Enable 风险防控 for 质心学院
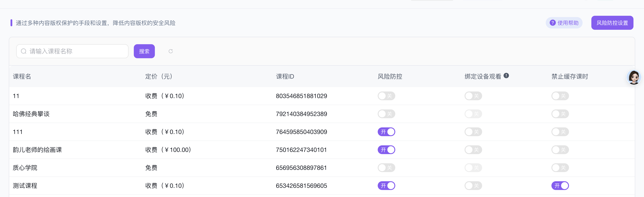This screenshot has height=197, width=644. pos(386,168)
